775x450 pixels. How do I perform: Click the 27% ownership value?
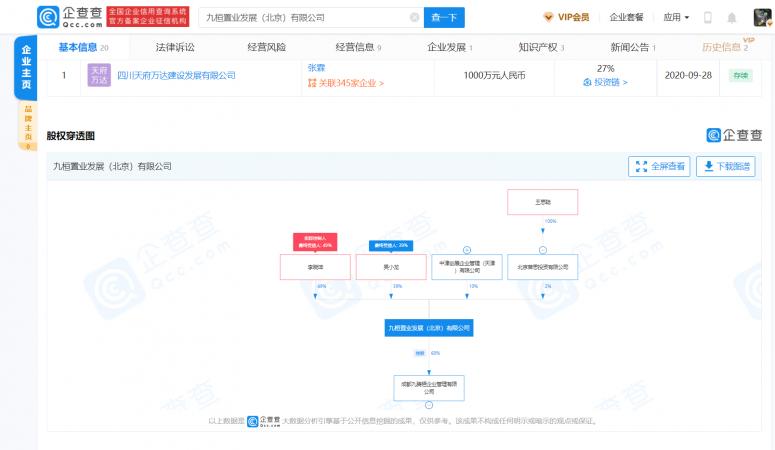[605, 68]
